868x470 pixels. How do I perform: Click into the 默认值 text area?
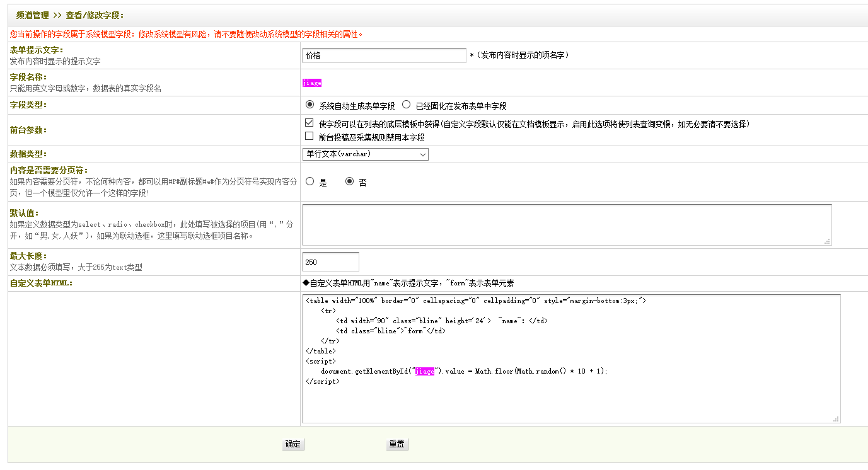click(567, 225)
